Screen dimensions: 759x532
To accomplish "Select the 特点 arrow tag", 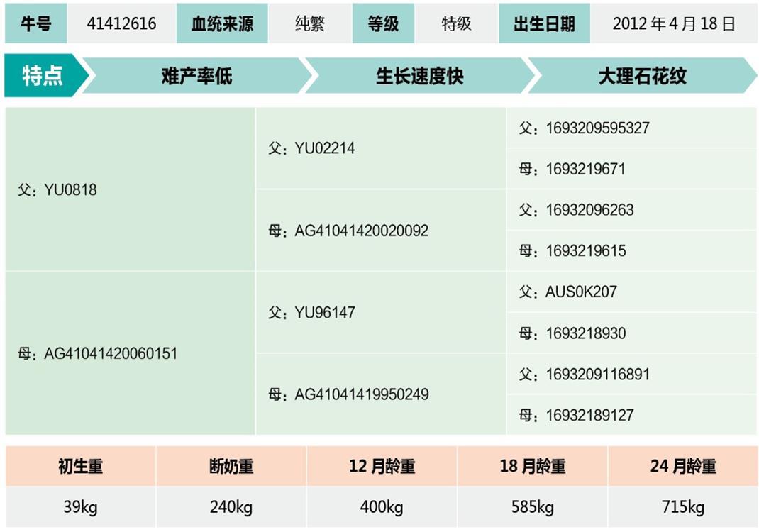I will pyautogui.click(x=43, y=76).
